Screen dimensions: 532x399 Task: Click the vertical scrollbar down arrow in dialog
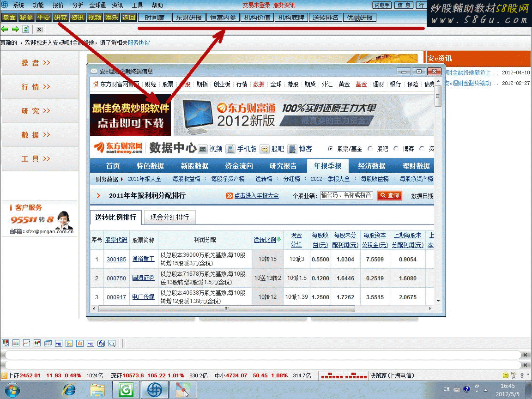click(x=438, y=301)
